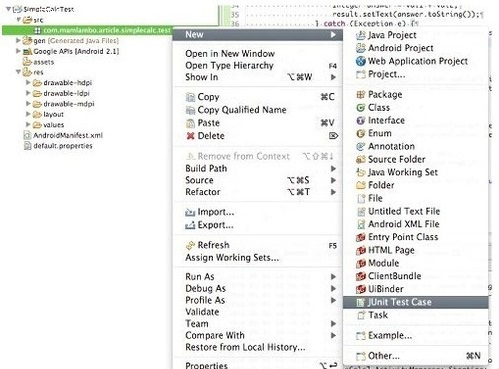The image size is (499, 369).
Task: Open the Run As submenu
Action: (x=258, y=277)
